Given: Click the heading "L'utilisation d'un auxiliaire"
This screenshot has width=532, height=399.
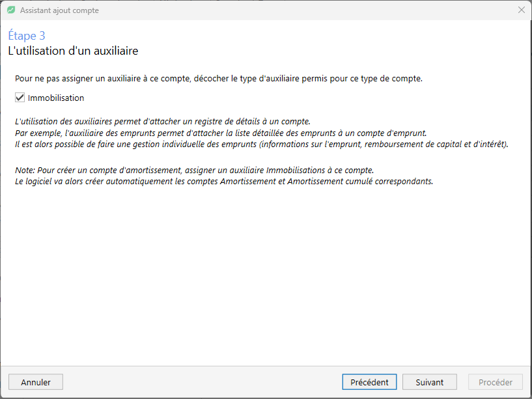Looking at the screenshot, I should 73,51.
